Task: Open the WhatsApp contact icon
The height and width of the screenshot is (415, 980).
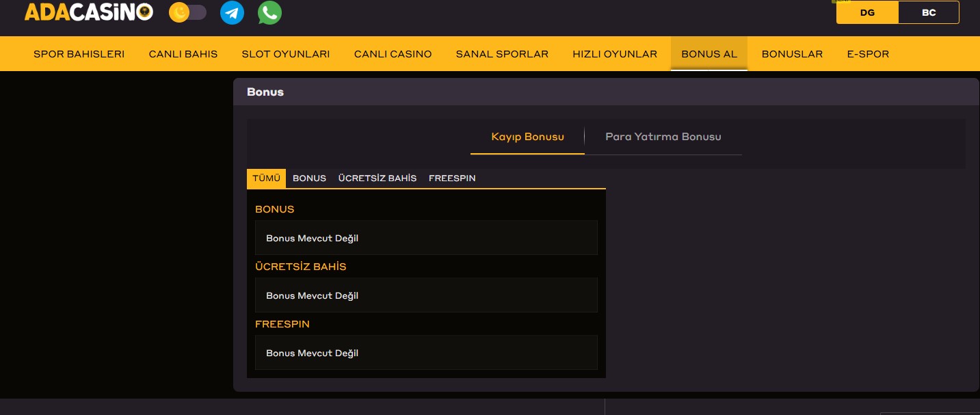Action: click(x=269, y=12)
